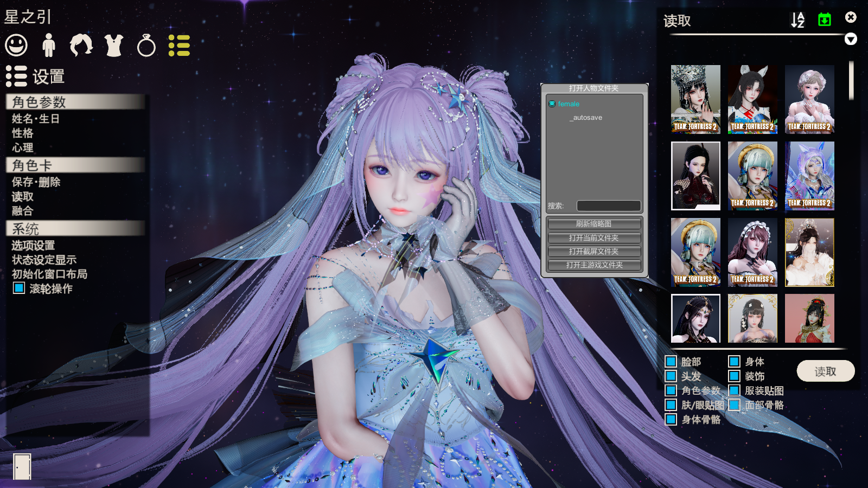Viewport: 868px width, 488px height.
Task: Click the A-Z sort order icon
Action: coord(797,20)
